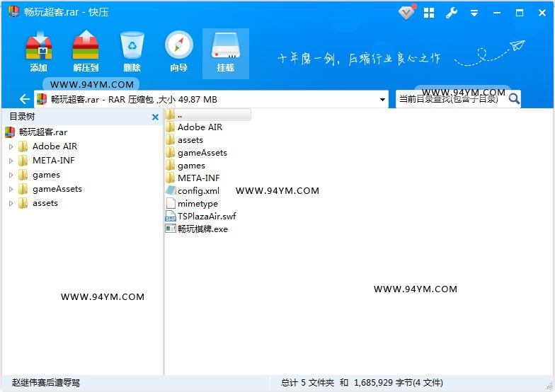Click the 快压 app icon in title bar

(13, 11)
